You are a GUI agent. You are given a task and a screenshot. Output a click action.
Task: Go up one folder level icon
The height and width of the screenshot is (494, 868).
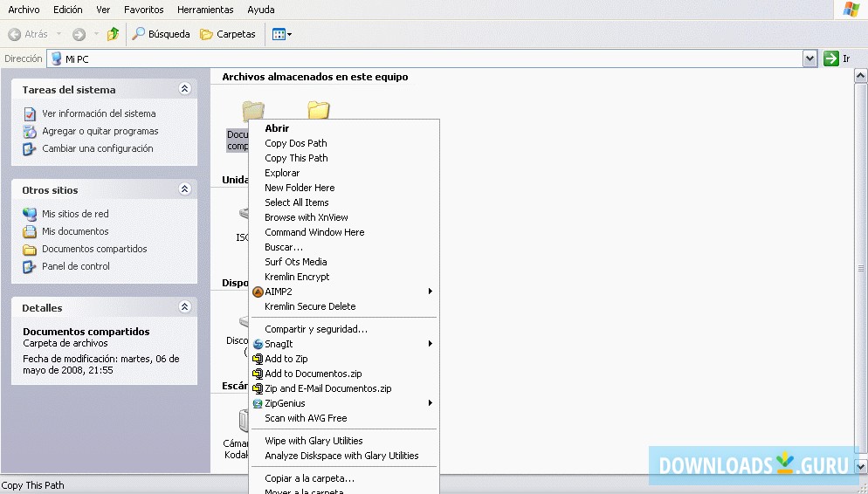pos(113,34)
